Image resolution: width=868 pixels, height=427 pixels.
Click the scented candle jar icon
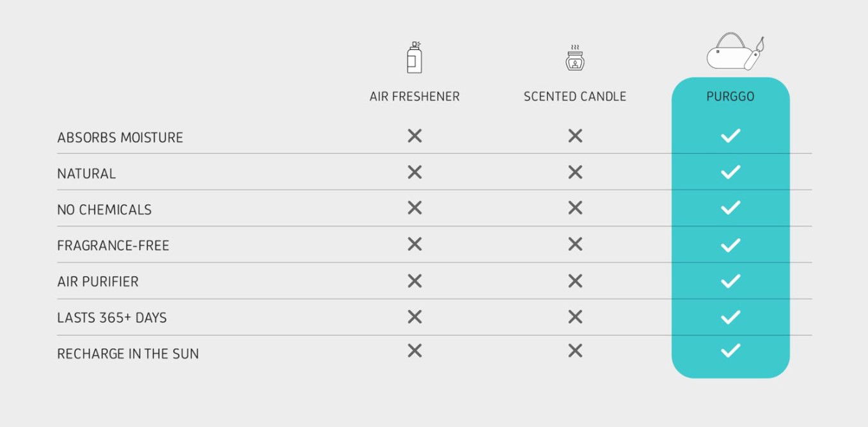pyautogui.click(x=575, y=58)
